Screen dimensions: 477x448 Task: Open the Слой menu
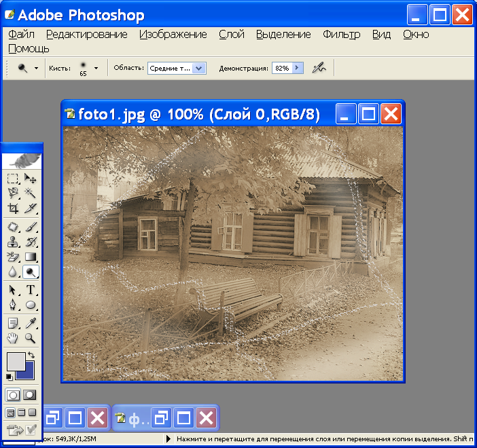(x=232, y=35)
